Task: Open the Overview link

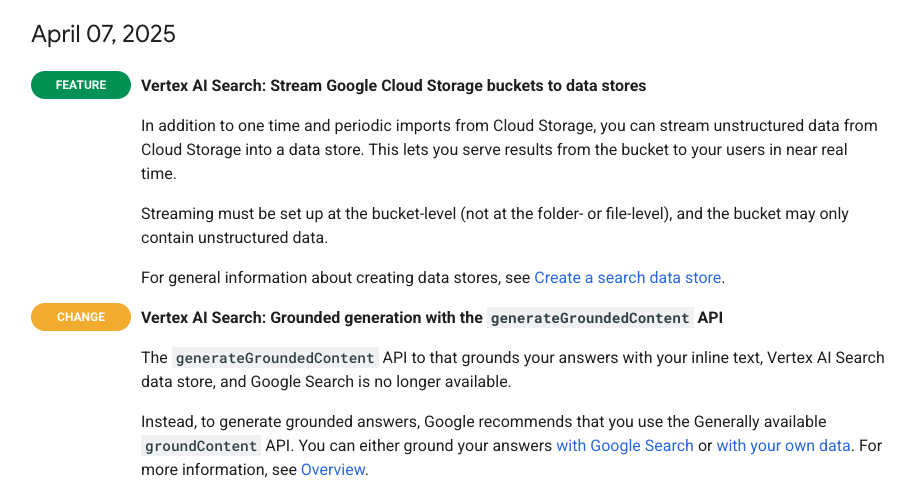Action: [332, 469]
